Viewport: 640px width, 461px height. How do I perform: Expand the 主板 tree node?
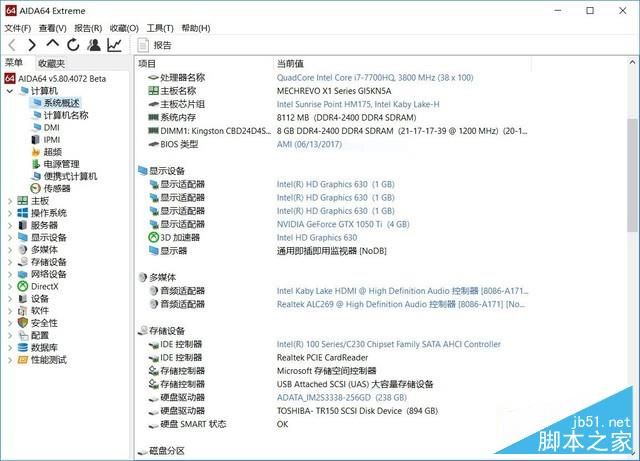[10, 201]
